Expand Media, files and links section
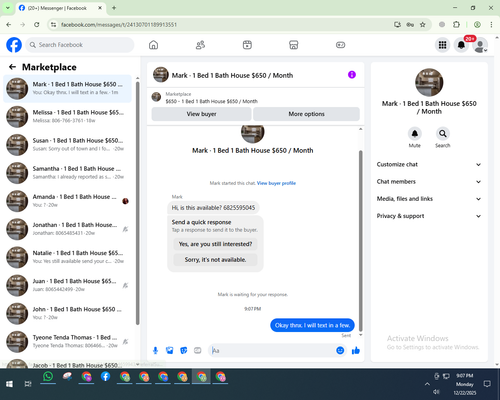Screen dimensions: 500x400 pyautogui.click(x=429, y=199)
